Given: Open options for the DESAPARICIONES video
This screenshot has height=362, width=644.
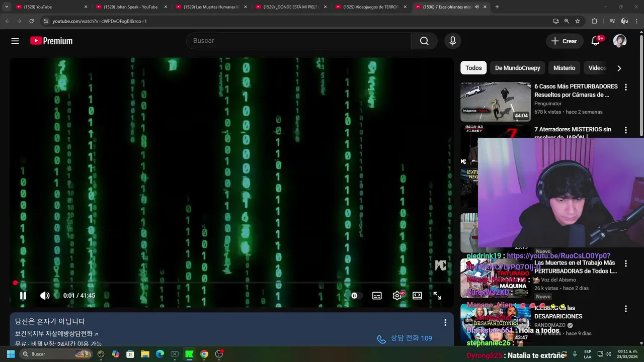Looking at the screenshot, I should tap(626, 309).
